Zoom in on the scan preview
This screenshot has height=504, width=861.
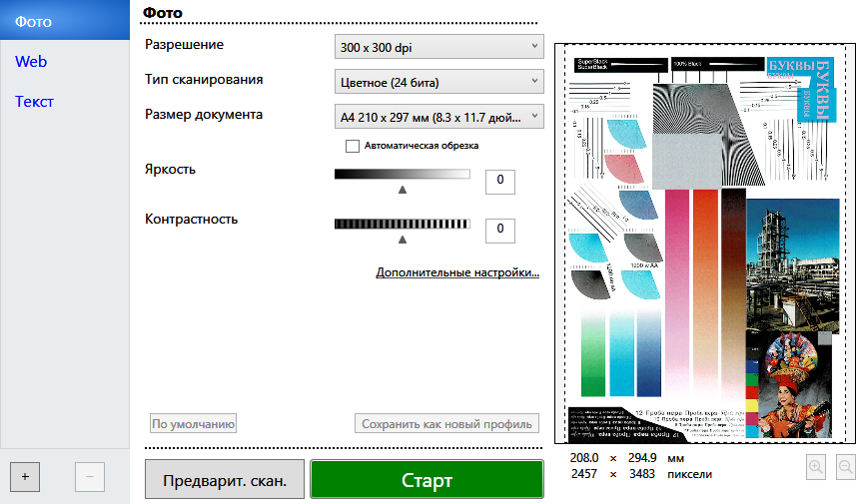[x=816, y=467]
